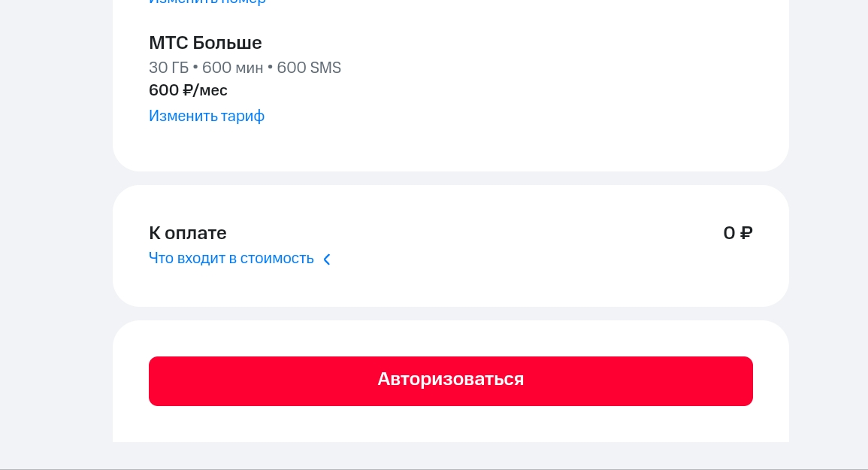868x470 pixels.
Task: Click the К оплате heading
Action: [188, 233]
